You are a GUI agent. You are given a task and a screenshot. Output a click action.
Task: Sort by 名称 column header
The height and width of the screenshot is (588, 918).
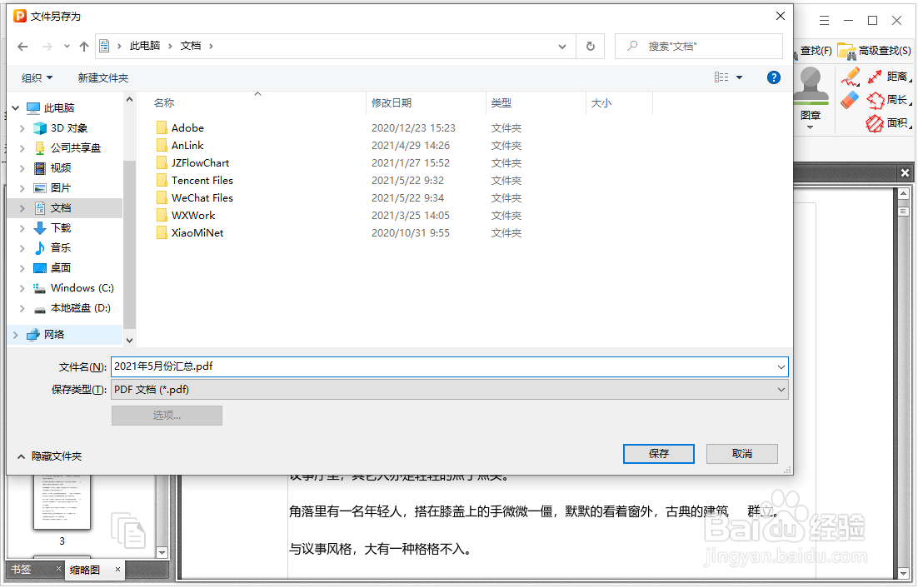click(164, 103)
